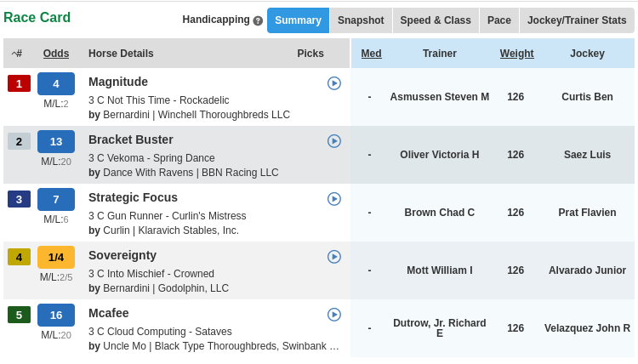Image resolution: width=638 pixels, height=364 pixels.
Task: Open Jockey/Trainer Stats tab
Action: pos(577,20)
